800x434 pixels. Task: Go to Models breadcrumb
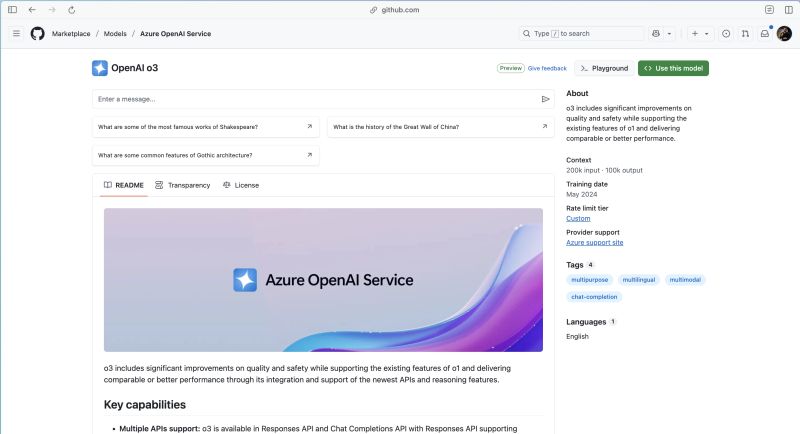[115, 34]
